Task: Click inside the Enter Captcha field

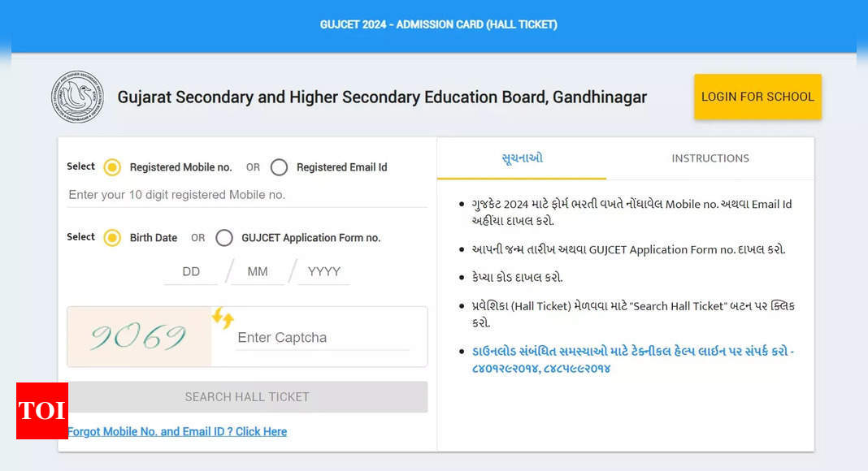Action: click(x=309, y=337)
